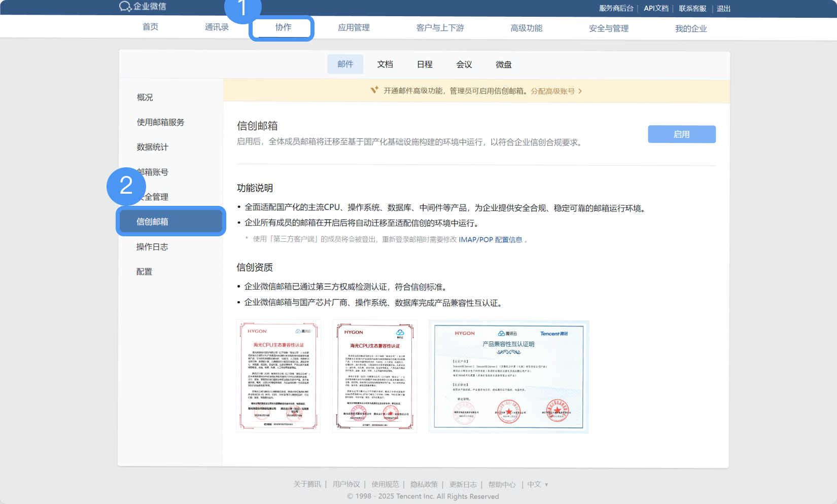Viewport: 837px width, 504px height.
Task: Click the 信创邮箱 page heading
Action: [257, 126]
